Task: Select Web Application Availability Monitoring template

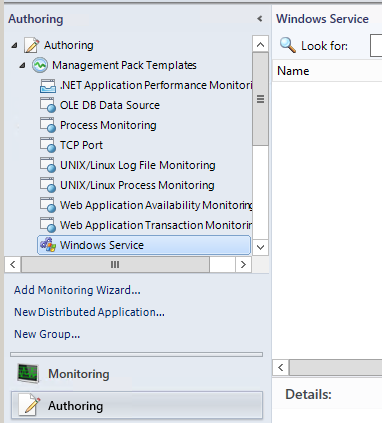Action: (156, 205)
